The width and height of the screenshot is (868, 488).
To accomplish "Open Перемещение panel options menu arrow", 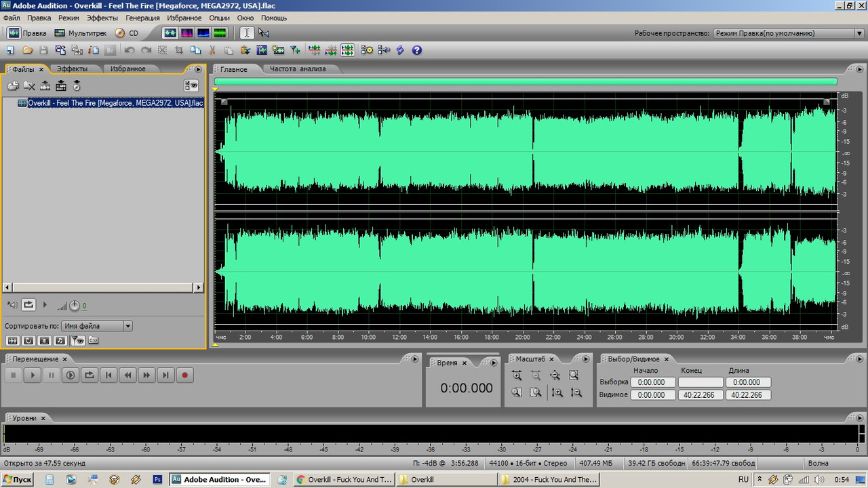I will (414, 359).
